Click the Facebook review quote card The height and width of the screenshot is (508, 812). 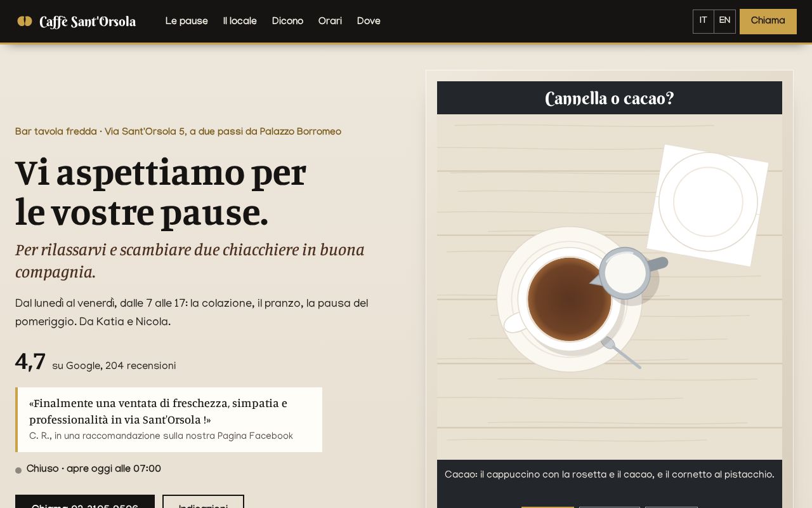[x=169, y=420]
